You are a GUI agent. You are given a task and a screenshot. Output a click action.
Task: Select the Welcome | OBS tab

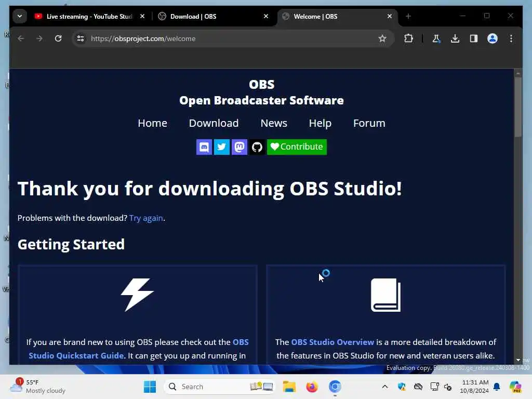338,16
